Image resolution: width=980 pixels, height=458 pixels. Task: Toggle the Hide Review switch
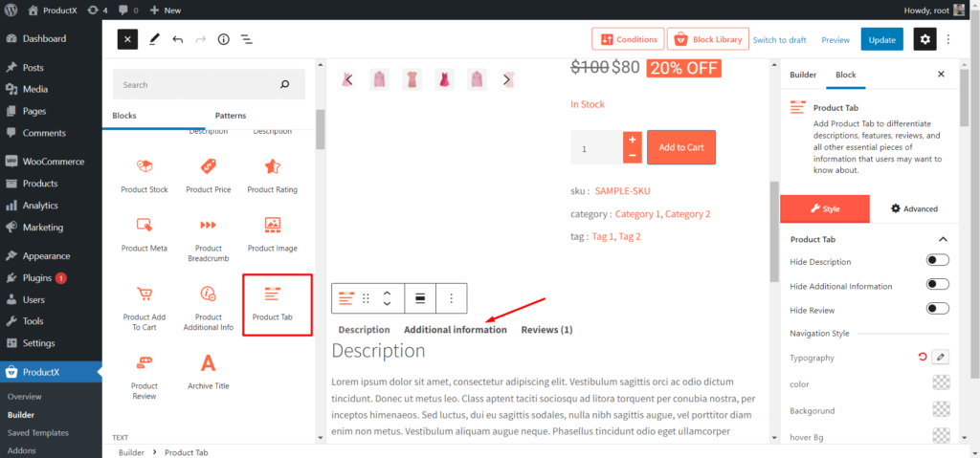coord(938,309)
